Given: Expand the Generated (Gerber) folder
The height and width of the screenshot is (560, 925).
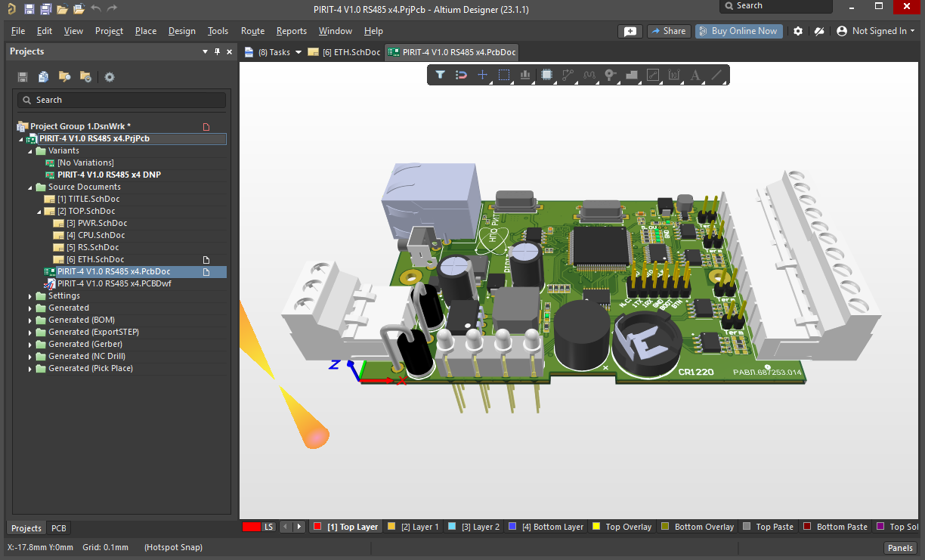Looking at the screenshot, I should [30, 344].
